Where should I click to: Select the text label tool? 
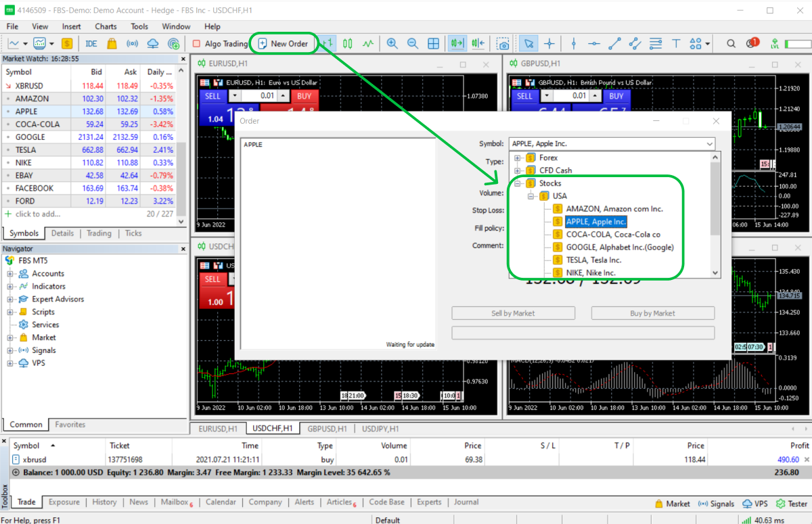[x=675, y=44]
